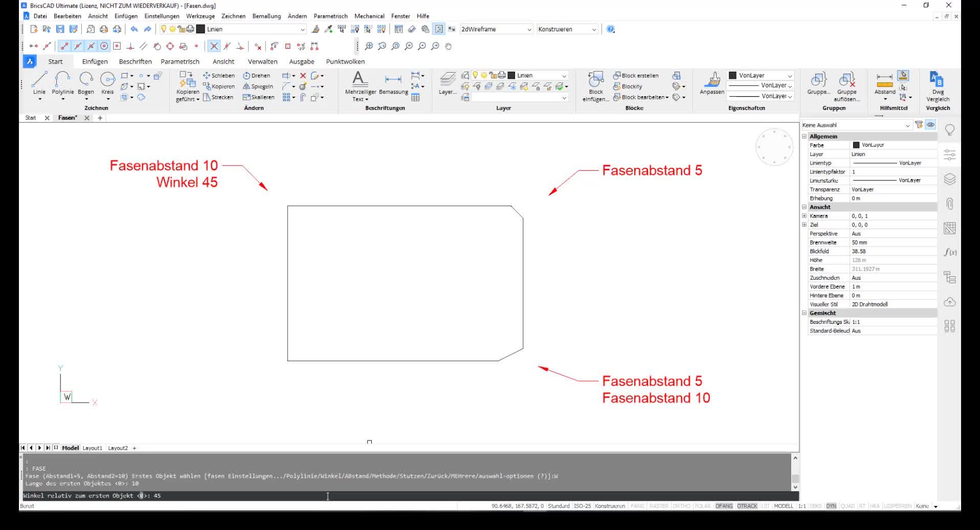Viewport: 980px width, 530px height.
Task: Click the black layer color swatch in Layer panel
Action: 511,75
